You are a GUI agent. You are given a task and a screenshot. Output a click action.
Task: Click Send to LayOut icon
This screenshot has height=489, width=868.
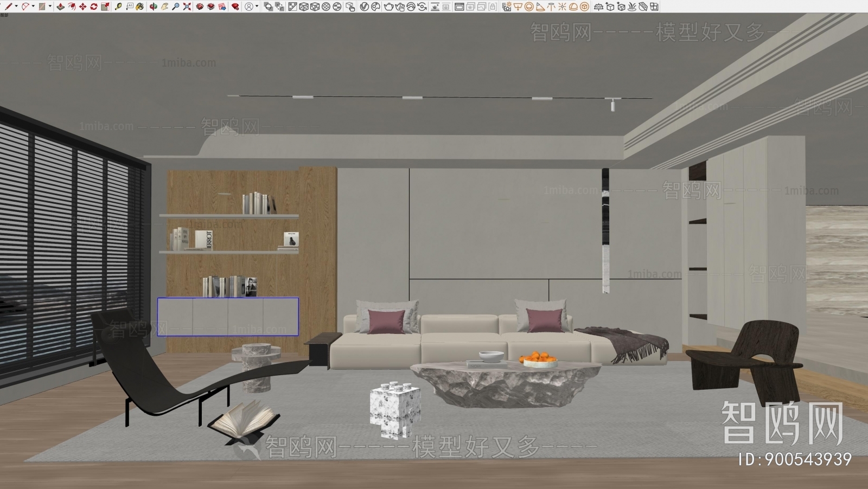[x=222, y=7]
